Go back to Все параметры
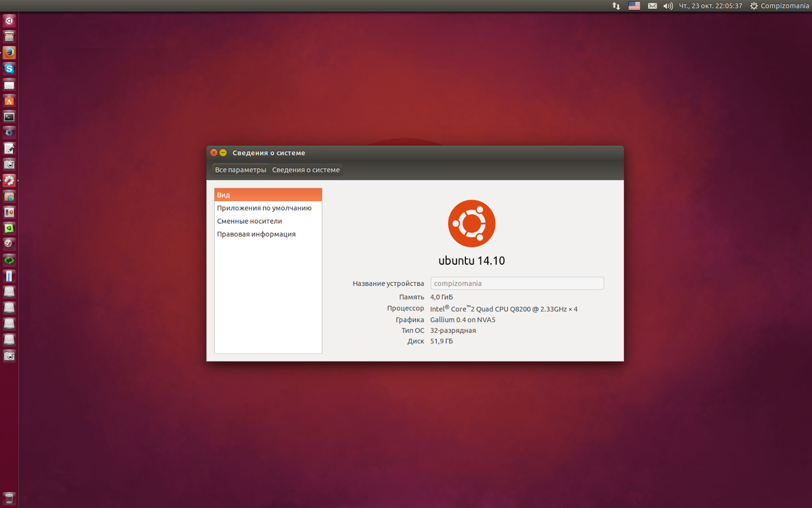Viewport: 812px width, 508px height. tap(241, 170)
